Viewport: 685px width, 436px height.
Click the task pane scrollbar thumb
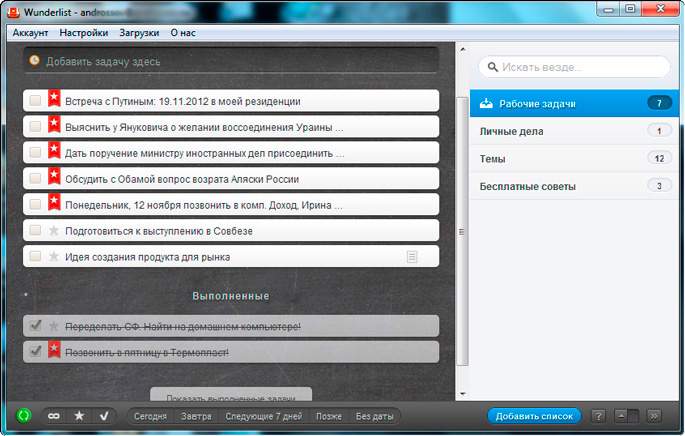click(462, 231)
